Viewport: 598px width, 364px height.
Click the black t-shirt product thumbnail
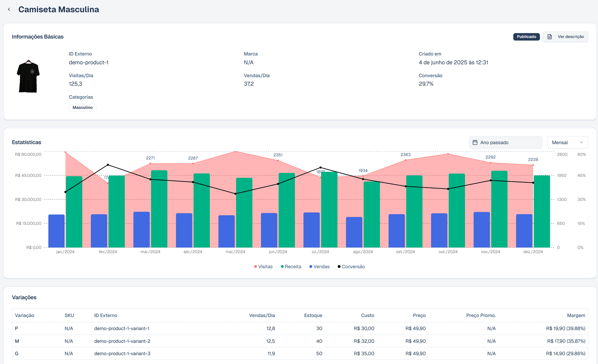tap(28, 76)
